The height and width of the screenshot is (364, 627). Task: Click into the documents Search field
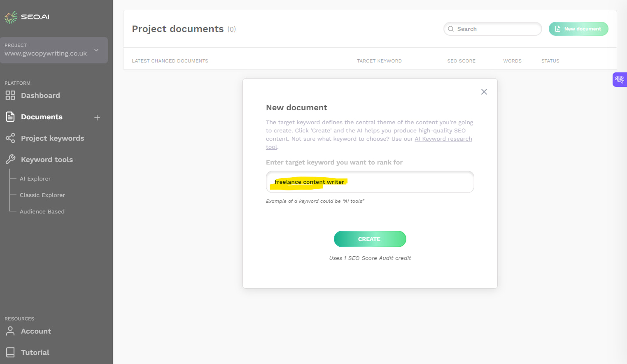click(x=492, y=29)
